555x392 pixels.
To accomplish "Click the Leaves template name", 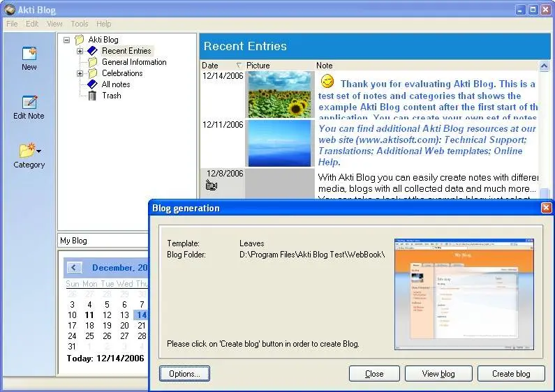I will tap(251, 243).
